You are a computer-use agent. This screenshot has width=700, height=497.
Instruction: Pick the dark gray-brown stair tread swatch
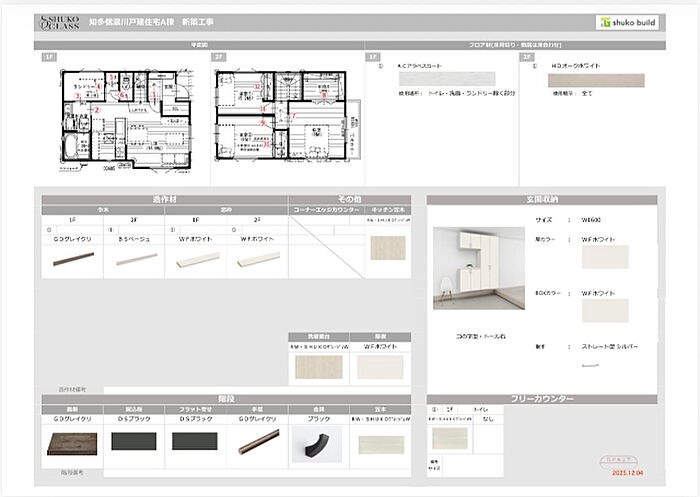73,442
